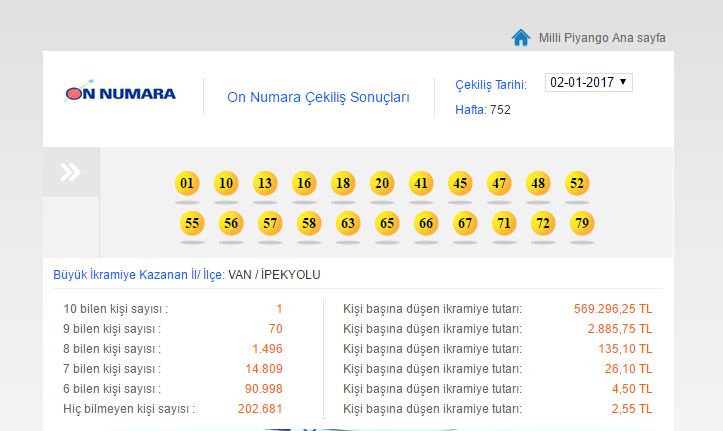The image size is (723, 431).
Task: Select the yellow ball numbered 20
Action: tap(382, 184)
